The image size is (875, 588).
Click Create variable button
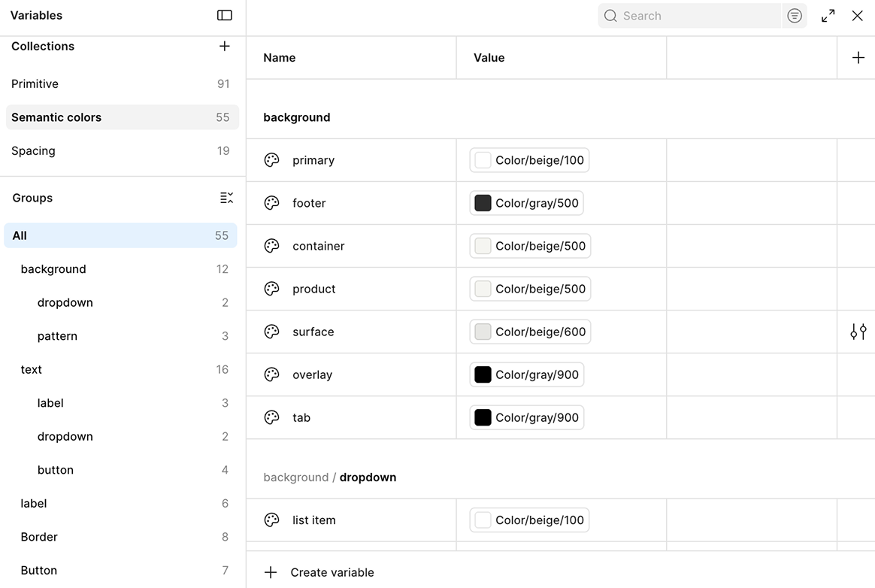[319, 572]
